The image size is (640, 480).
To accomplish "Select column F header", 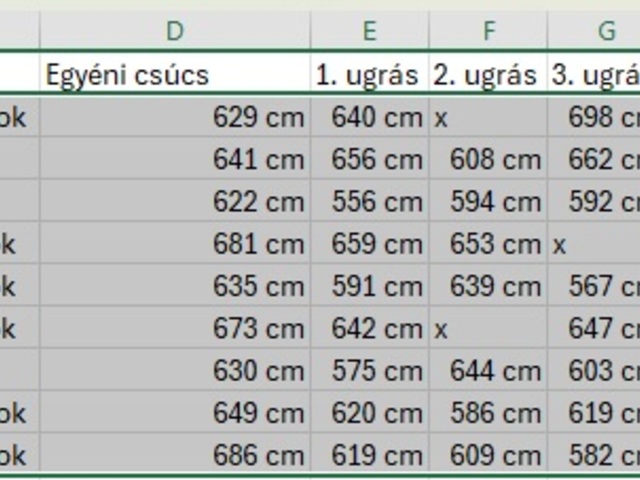I will click(488, 31).
